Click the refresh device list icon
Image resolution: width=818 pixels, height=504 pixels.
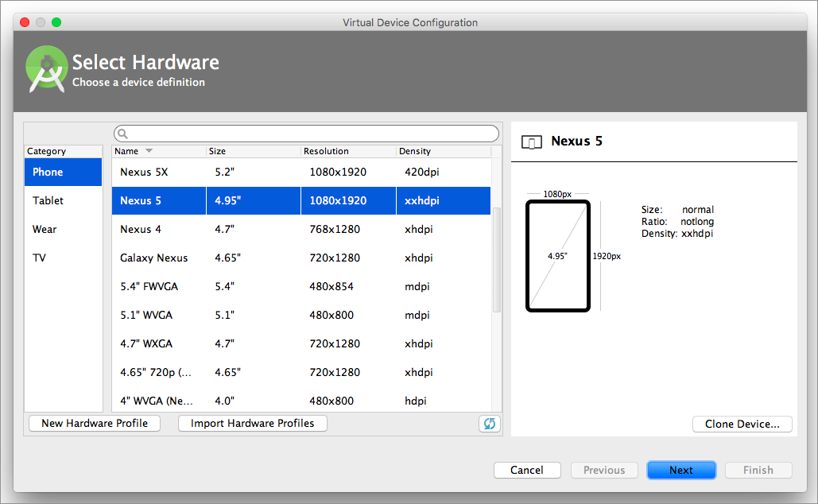[x=489, y=424]
